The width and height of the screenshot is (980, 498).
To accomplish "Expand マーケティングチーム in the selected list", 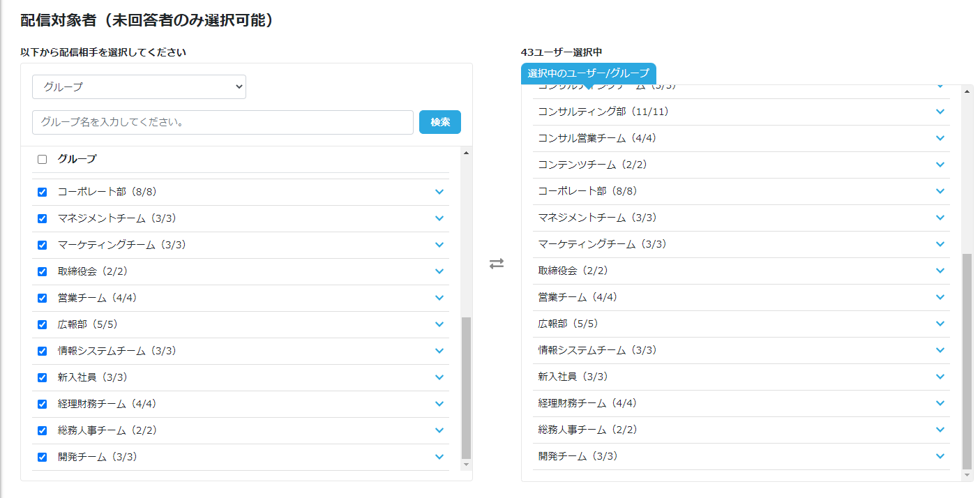I will (x=940, y=244).
